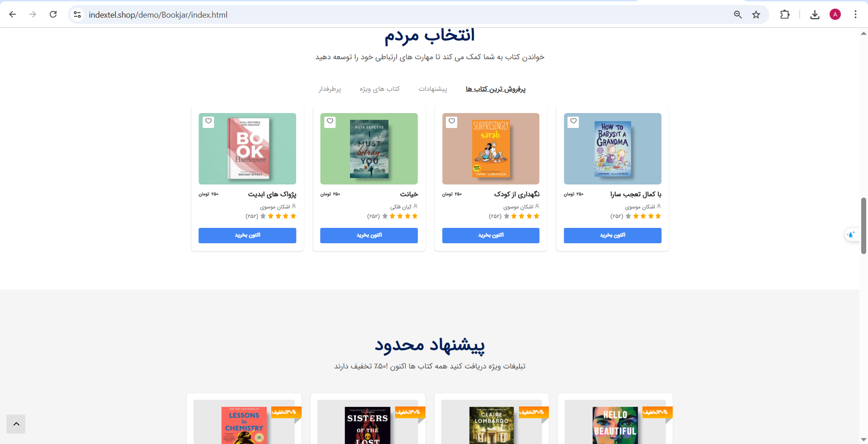868x444 pixels.
Task: Reload the page with refresh icon
Action: (x=53, y=14)
